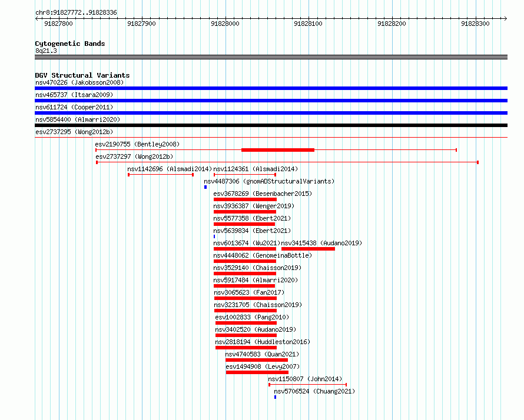This screenshot has height=420, width=524.
Task: Click the nsv470226 (Jakobsson2008) variant label
Action: pos(79,82)
